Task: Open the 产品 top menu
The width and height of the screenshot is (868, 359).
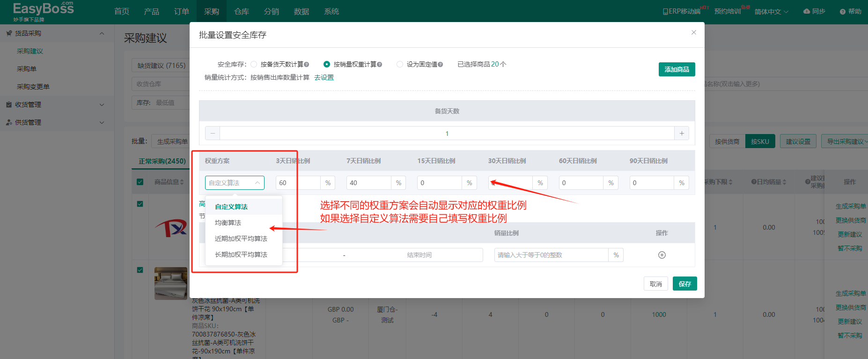Action: pyautogui.click(x=152, y=11)
